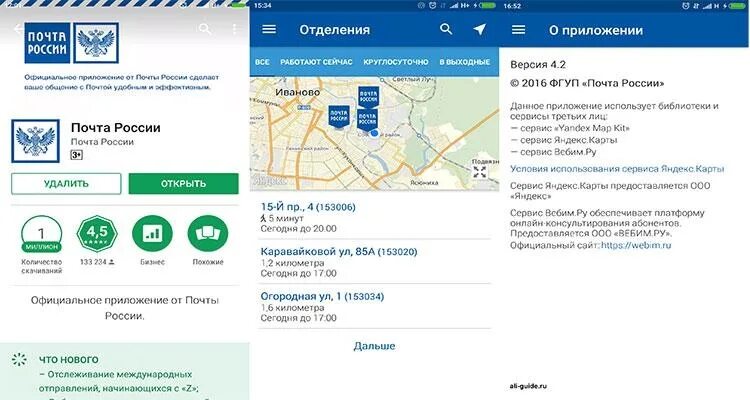Tap the Бизнес category icon
This screenshot has width=750, height=400.
point(152,233)
